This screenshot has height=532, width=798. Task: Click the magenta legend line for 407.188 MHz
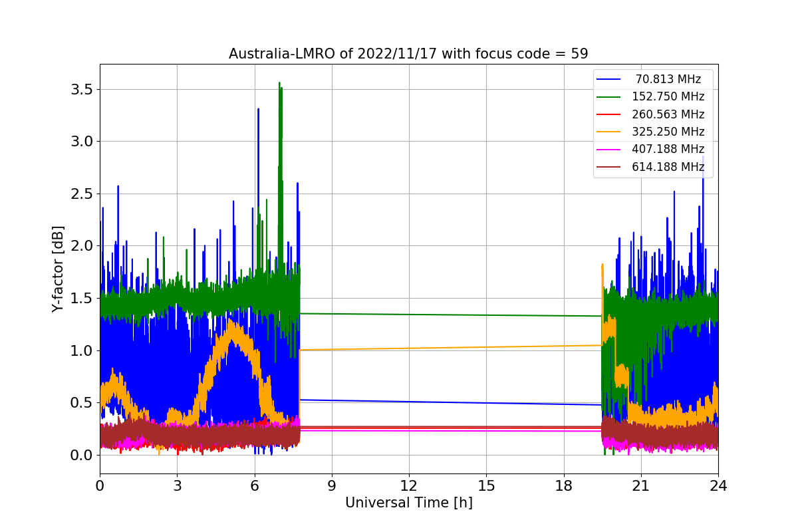pos(610,150)
